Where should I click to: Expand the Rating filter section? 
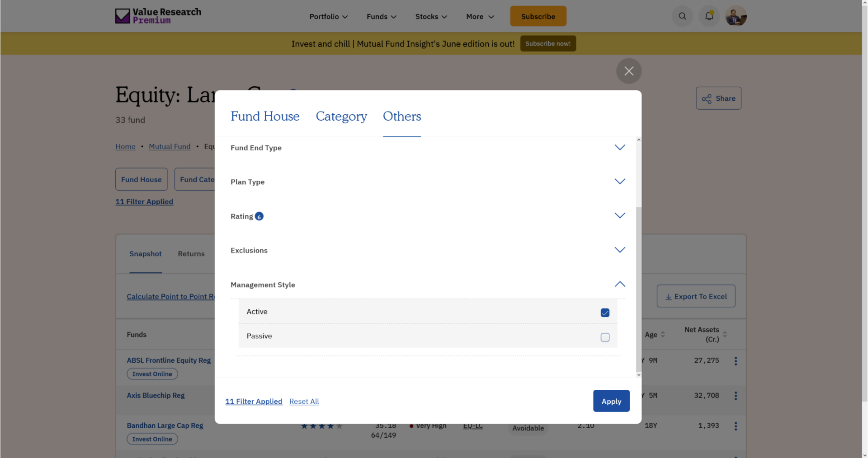(620, 215)
